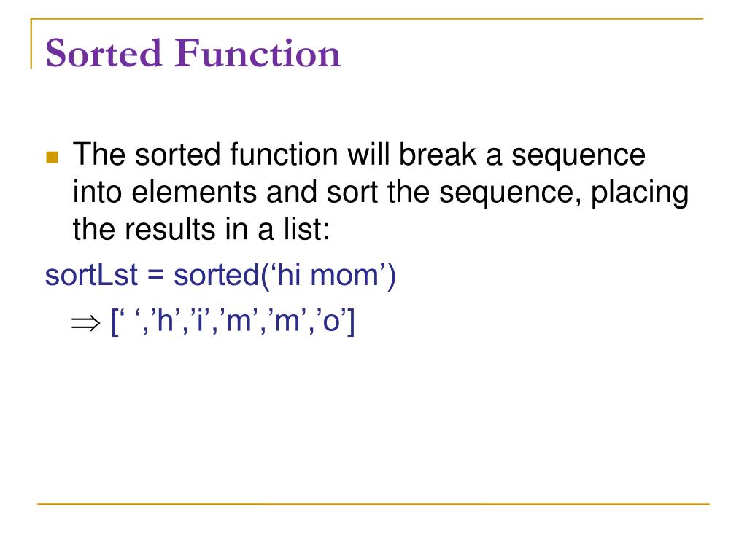Screen dimensions: 747x560
Task: Click the opening bracket of the list
Action: point(115,322)
